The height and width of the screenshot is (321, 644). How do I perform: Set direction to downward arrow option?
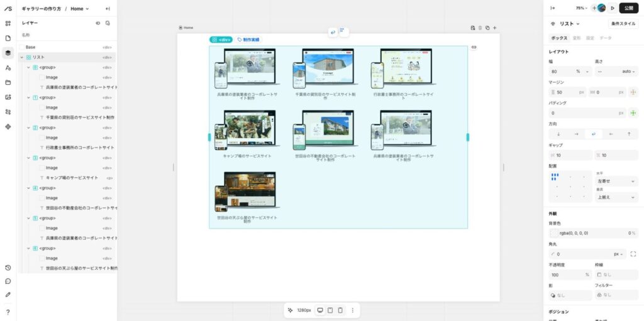pyautogui.click(x=558, y=134)
